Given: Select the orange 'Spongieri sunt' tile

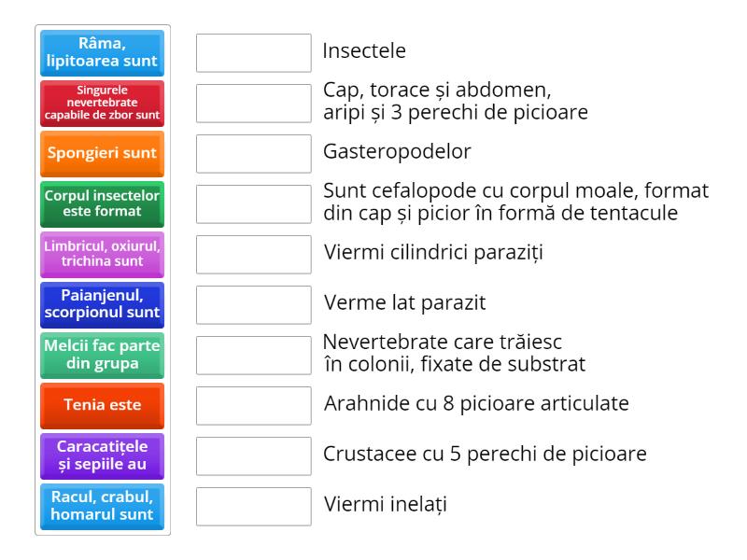Looking at the screenshot, I should point(103,153).
